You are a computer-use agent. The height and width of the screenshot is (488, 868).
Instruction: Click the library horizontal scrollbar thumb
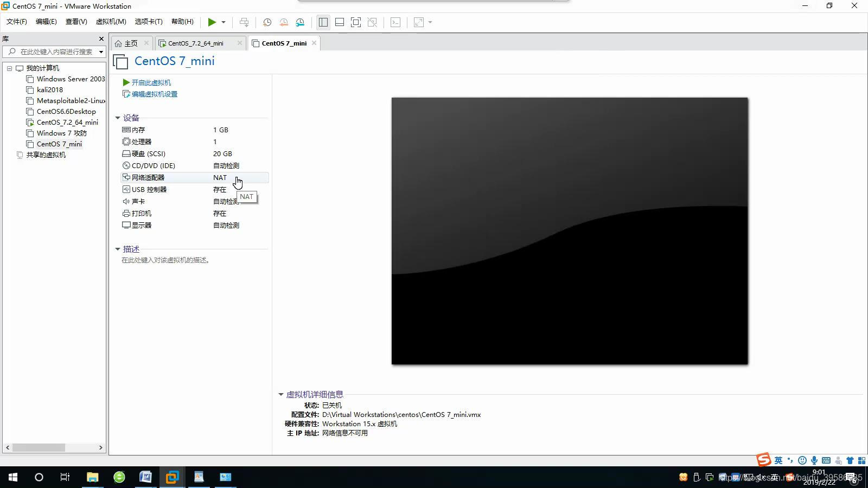(39, 447)
